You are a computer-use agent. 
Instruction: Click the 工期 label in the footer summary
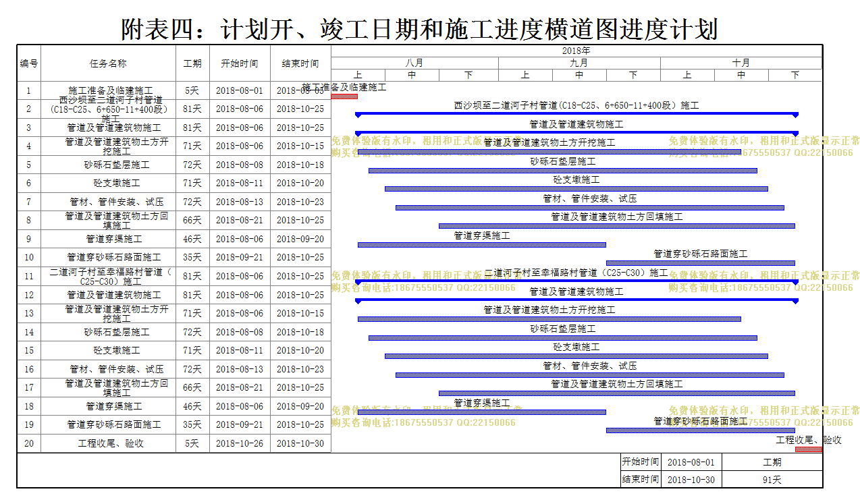pyautogui.click(x=772, y=462)
